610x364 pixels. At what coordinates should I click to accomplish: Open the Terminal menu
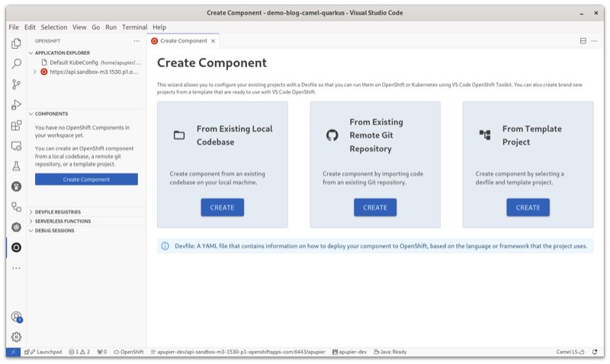point(135,27)
